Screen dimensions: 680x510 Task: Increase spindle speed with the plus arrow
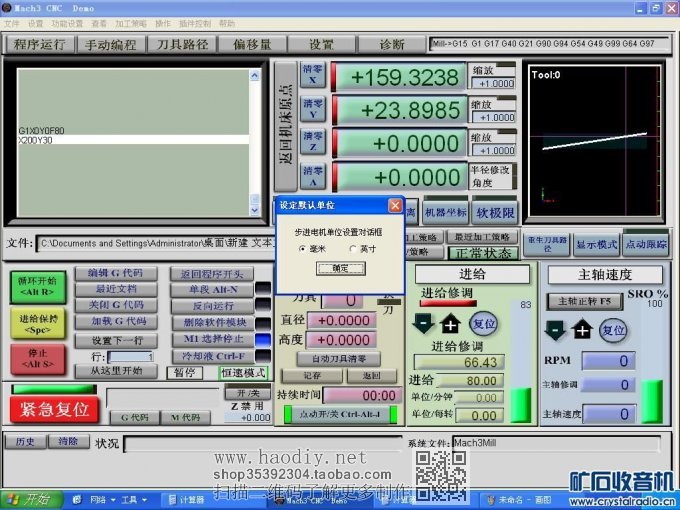point(582,329)
